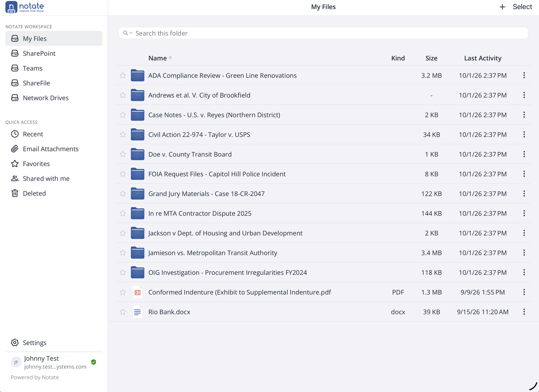Open the Deleted items section
This screenshot has width=539, height=392.
tap(54, 193)
